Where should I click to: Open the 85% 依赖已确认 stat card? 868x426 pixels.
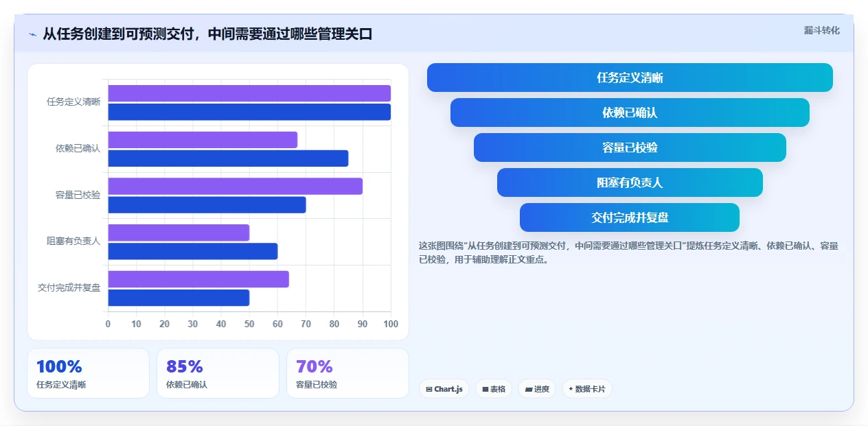point(218,373)
